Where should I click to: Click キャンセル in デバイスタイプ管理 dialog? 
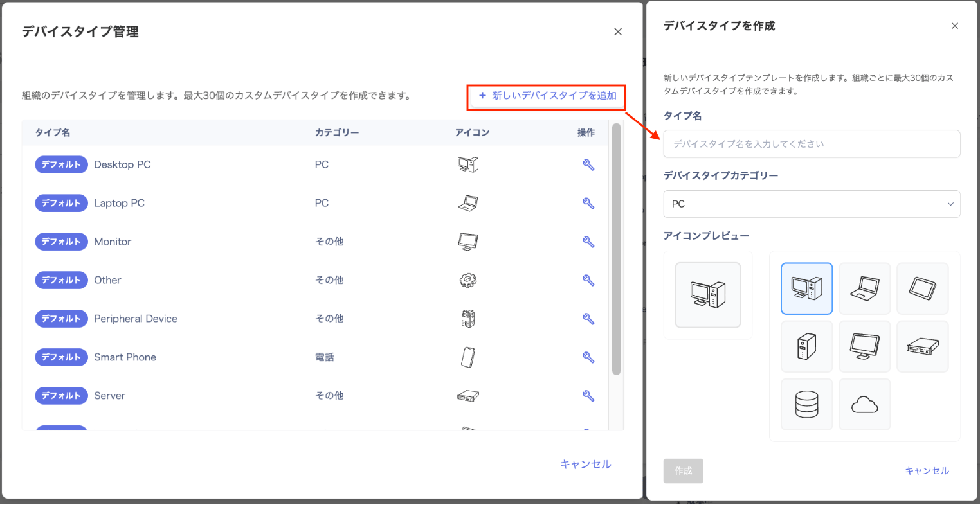pyautogui.click(x=585, y=464)
